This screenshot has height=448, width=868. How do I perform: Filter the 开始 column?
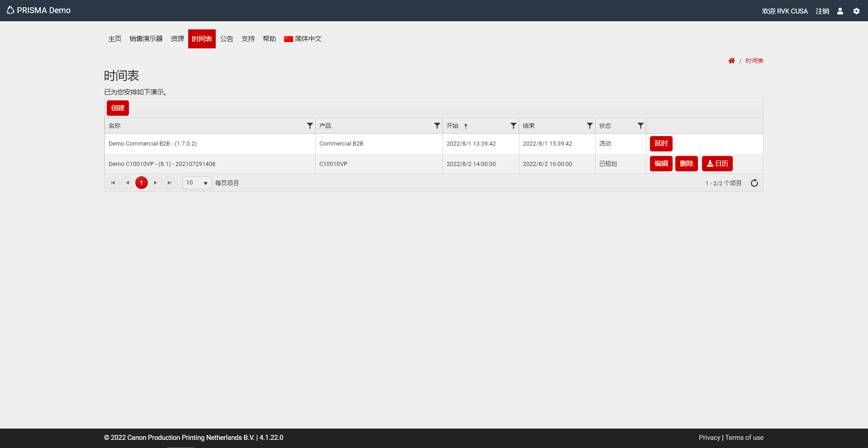(513, 126)
